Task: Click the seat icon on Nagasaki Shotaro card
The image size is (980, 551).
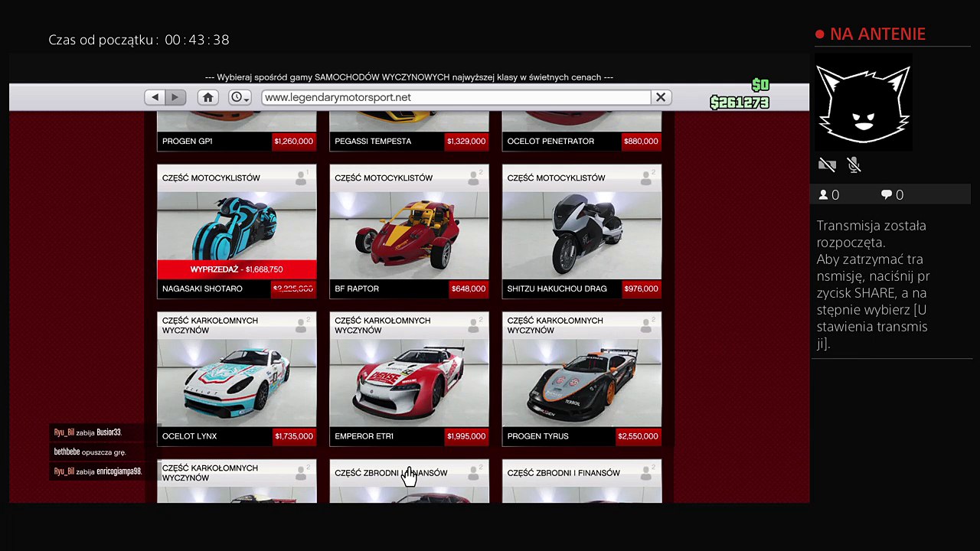Action: click(x=302, y=178)
